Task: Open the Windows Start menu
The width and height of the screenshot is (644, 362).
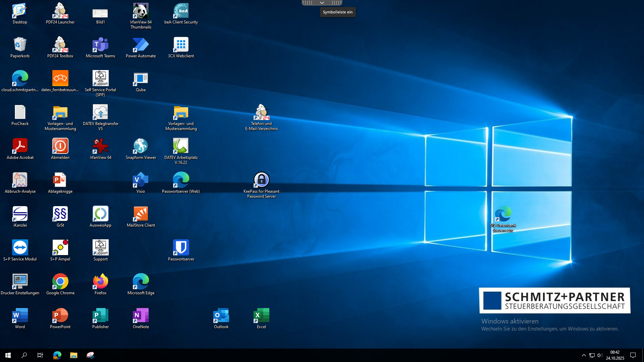Action: pyautogui.click(x=8, y=355)
